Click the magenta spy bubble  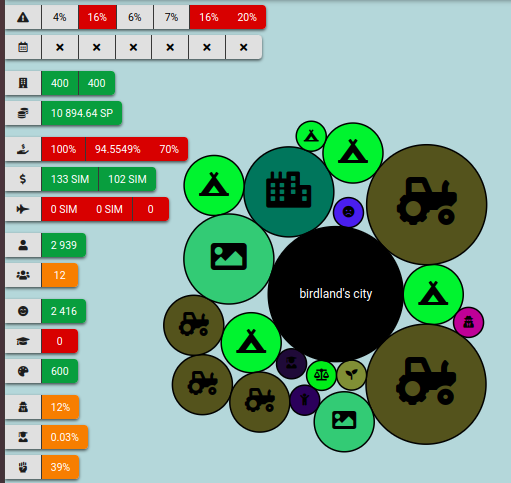point(468,322)
